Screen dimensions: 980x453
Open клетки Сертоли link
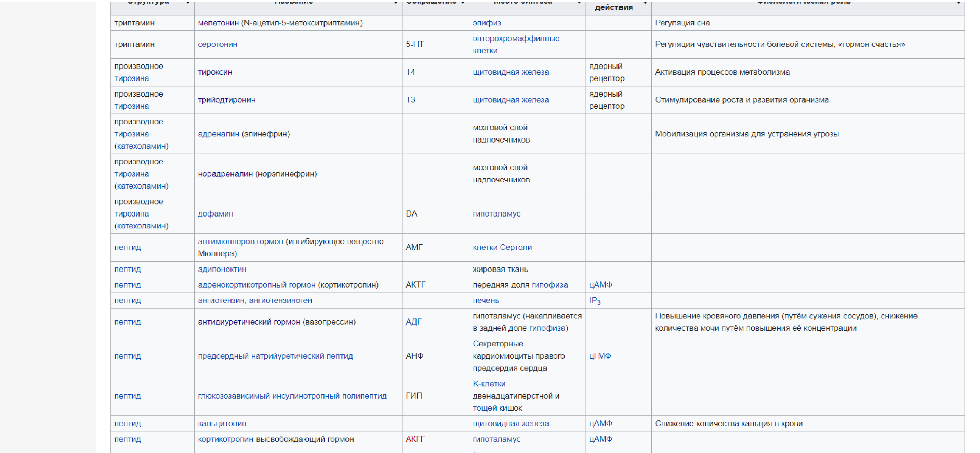tap(502, 248)
